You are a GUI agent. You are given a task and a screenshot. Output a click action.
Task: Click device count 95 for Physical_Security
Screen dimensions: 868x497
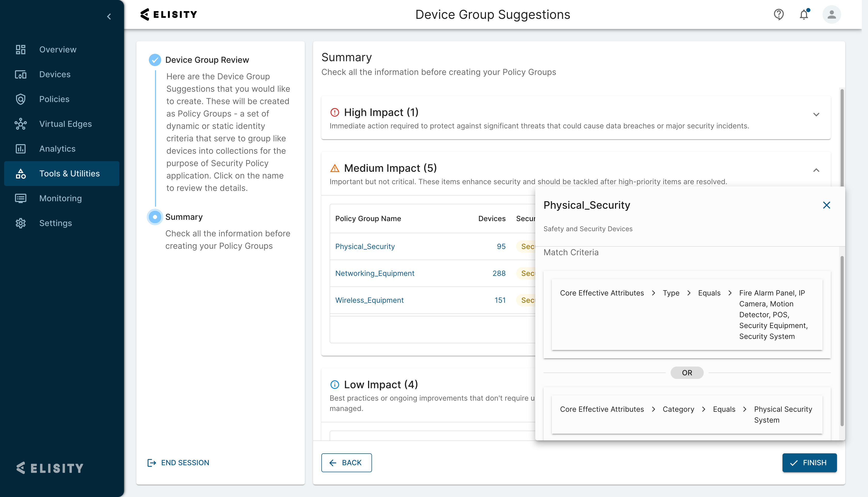[501, 246]
